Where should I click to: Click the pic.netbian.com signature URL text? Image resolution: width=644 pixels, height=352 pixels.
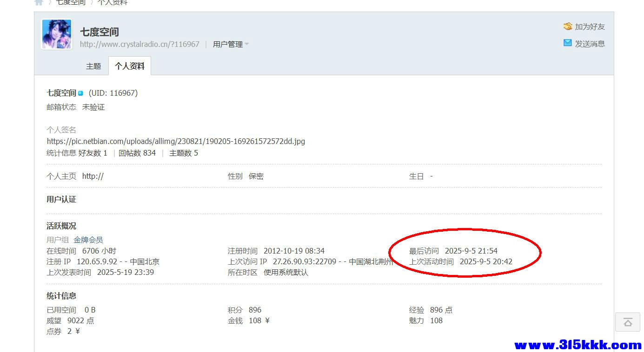click(176, 141)
